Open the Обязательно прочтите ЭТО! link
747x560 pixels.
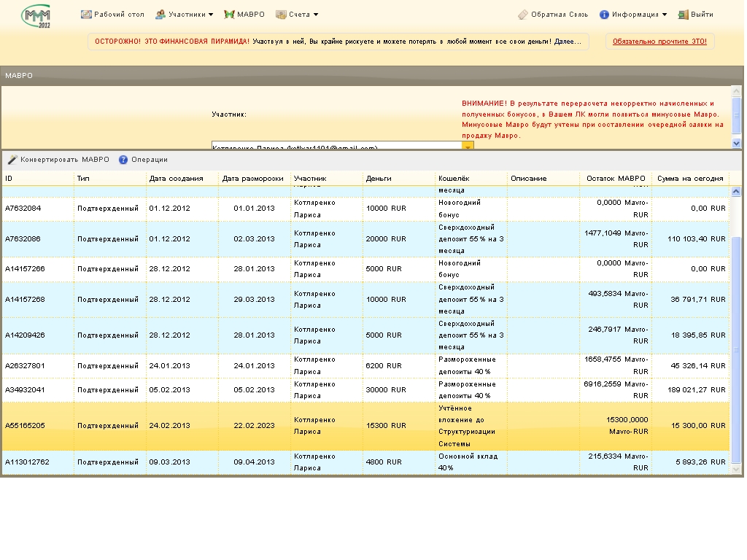point(659,42)
